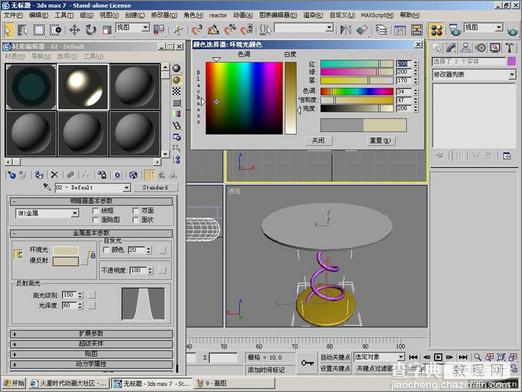The image size is (522, 392).
Task: Switch to the Display command panel
Action: tap(495, 48)
